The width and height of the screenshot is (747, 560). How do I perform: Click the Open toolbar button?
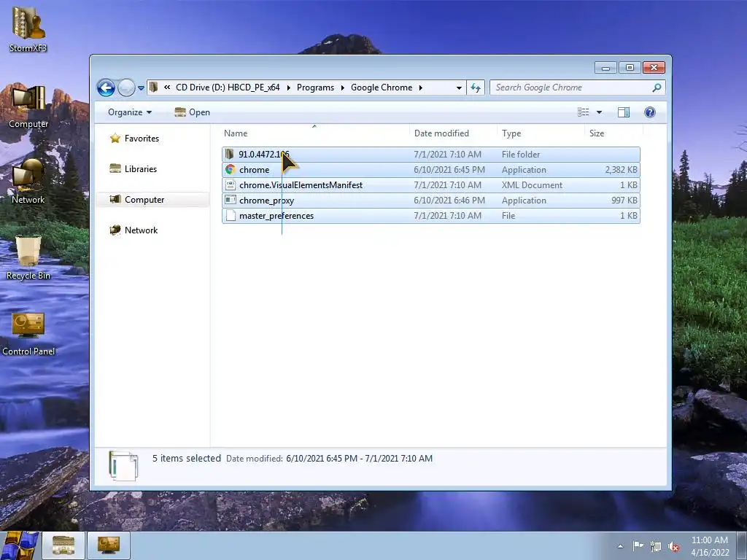[x=193, y=112]
